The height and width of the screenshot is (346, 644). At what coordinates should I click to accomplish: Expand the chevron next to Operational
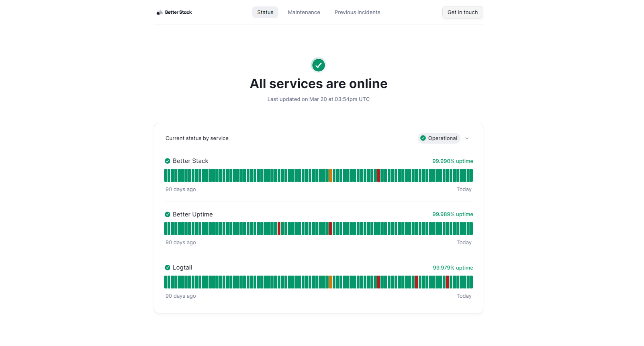(467, 138)
